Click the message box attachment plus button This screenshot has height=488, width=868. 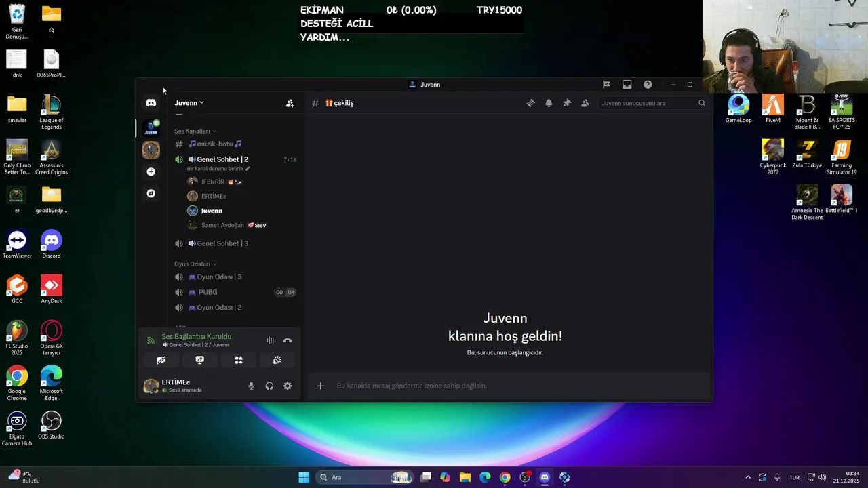pyautogui.click(x=321, y=386)
